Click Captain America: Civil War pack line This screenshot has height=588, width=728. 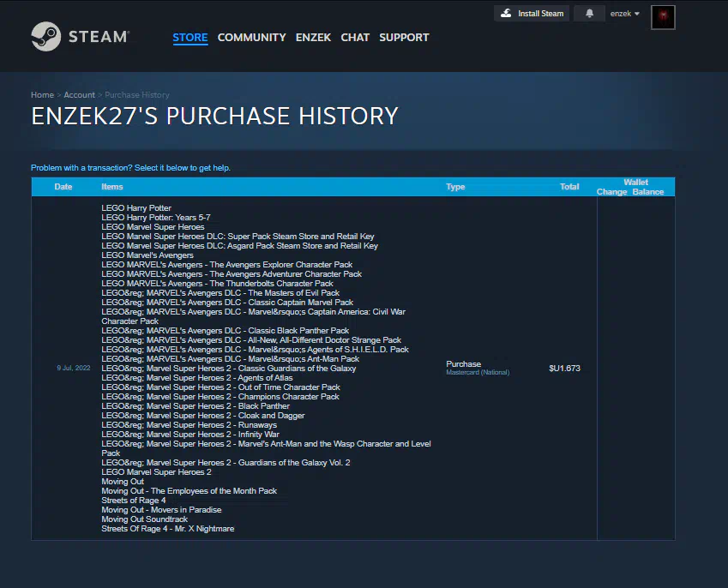click(253, 316)
